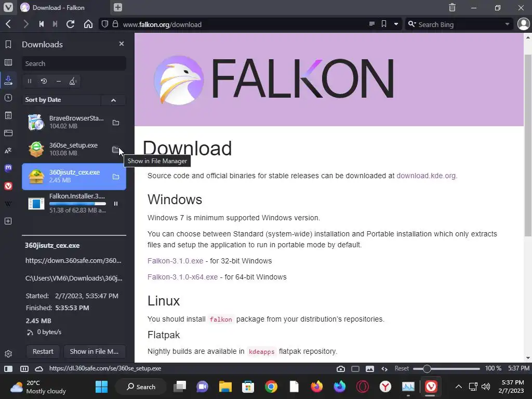
Task: Open the Vivaldi web panel
Action: coord(8,186)
